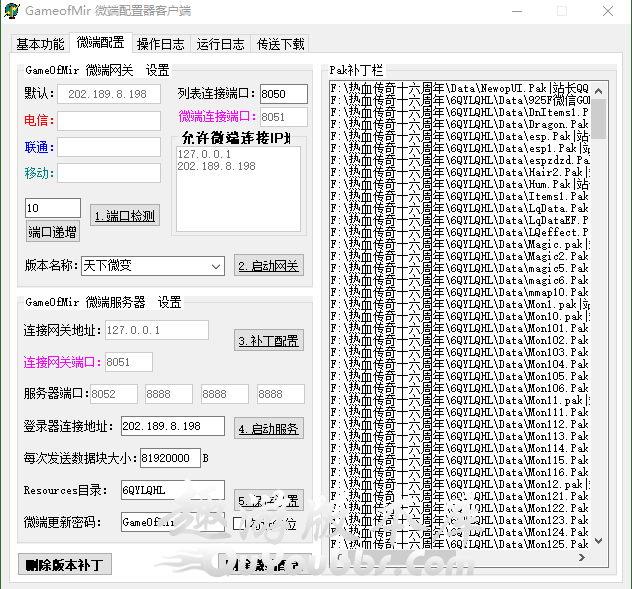The width and height of the screenshot is (632, 589).
Task: Click the 删除版本补丁 button
Action: (65, 565)
